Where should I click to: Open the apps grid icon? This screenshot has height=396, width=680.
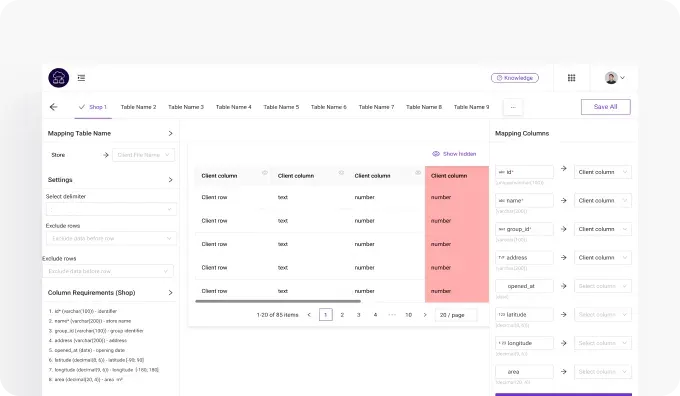pyautogui.click(x=572, y=78)
